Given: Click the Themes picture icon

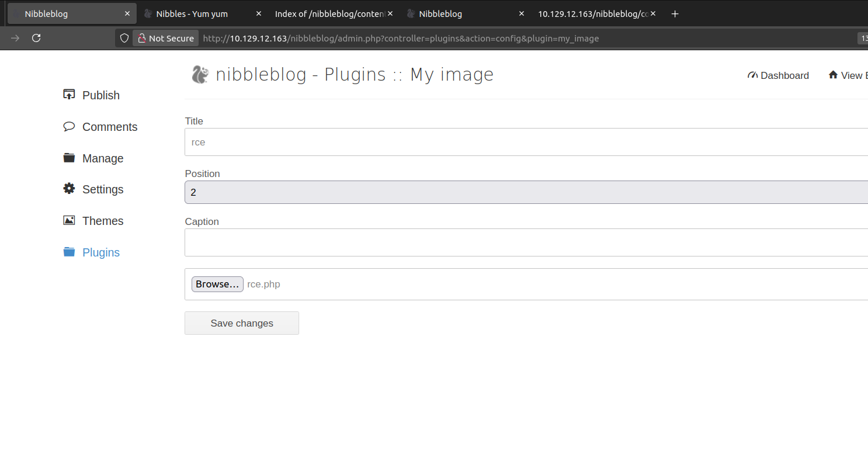Looking at the screenshot, I should (x=69, y=220).
